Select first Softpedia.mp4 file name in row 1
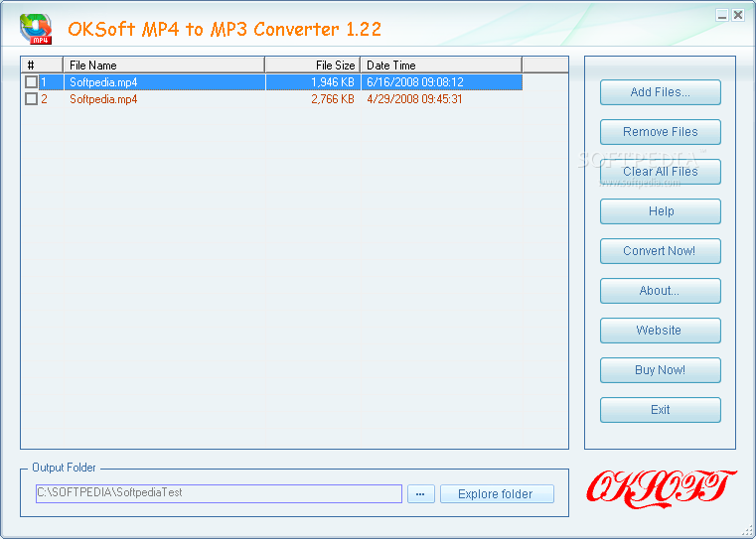The height and width of the screenshot is (539, 756). tap(103, 82)
